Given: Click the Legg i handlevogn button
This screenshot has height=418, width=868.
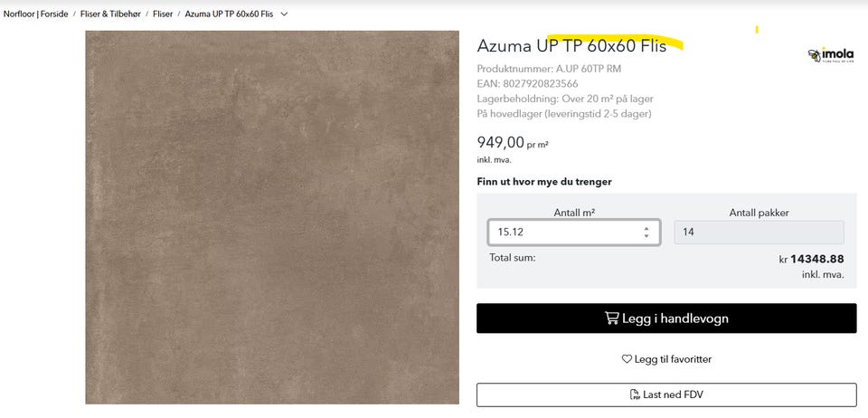Looking at the screenshot, I should [x=666, y=318].
